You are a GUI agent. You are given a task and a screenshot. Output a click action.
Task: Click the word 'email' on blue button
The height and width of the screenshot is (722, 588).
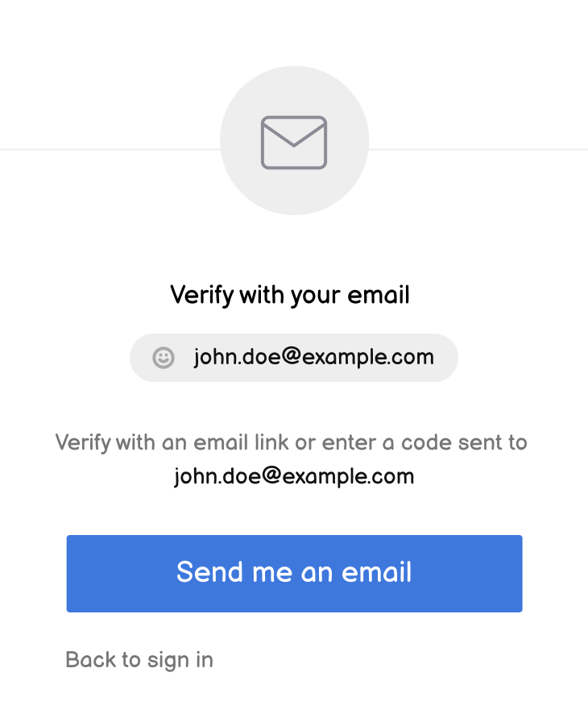click(377, 572)
